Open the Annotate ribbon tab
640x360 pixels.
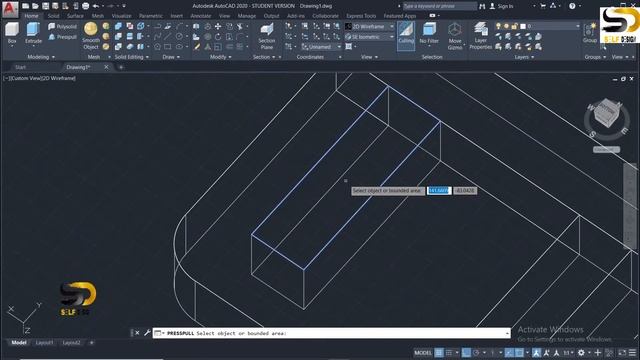point(201,16)
